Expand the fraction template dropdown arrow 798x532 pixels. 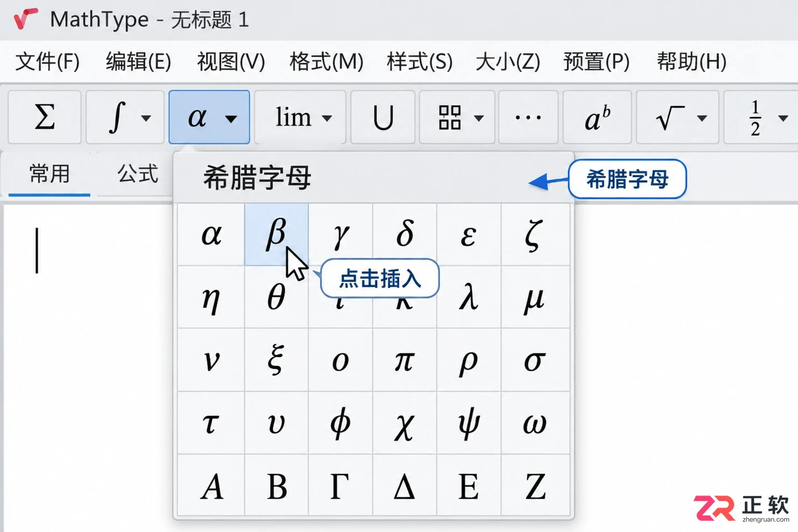[783, 118]
